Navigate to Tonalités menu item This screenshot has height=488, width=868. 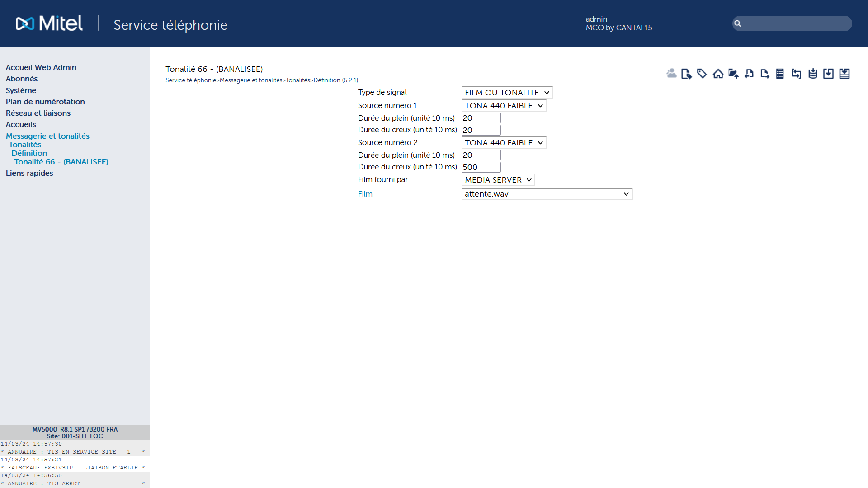point(24,144)
